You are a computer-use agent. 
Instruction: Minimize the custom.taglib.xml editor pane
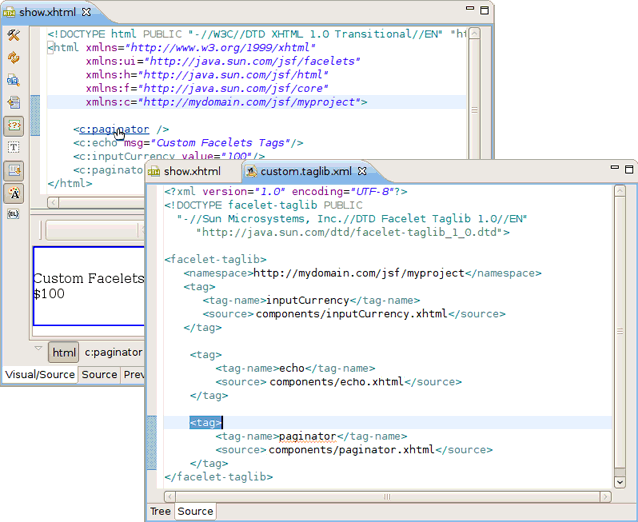pyautogui.click(x=615, y=167)
